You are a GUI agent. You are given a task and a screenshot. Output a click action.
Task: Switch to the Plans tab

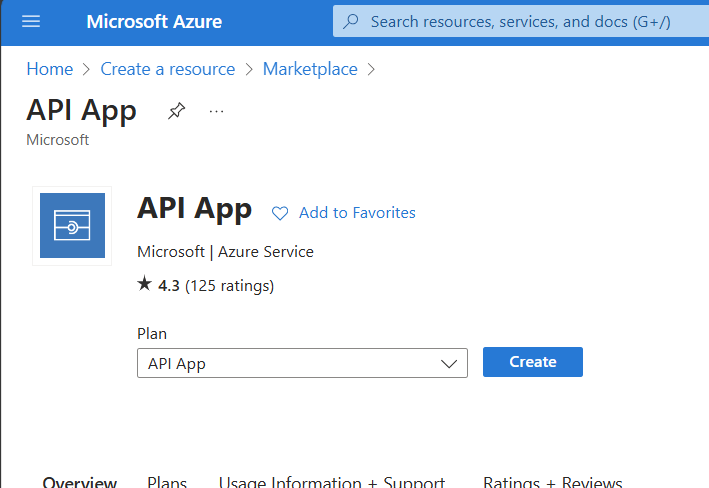pyautogui.click(x=167, y=481)
